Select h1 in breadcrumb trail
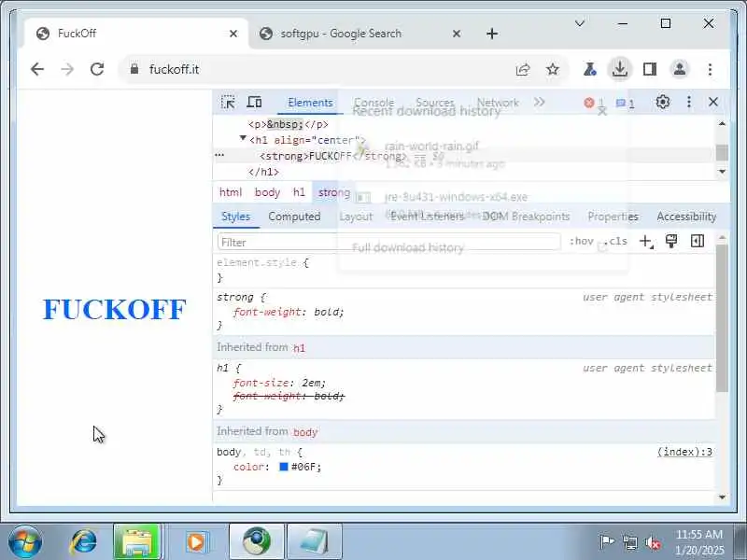Screen dimensions: 747x560 click(x=299, y=192)
